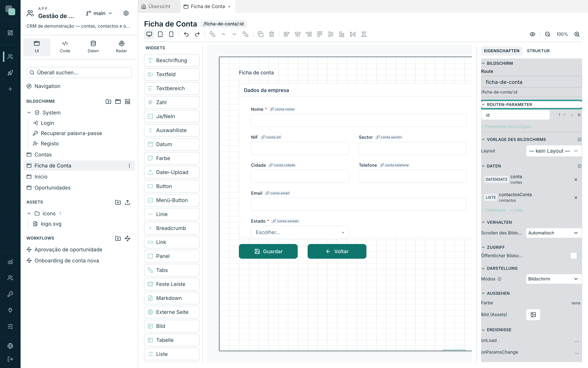Zoom in on the canvas
The width and height of the screenshot is (588, 368).
pos(577,34)
